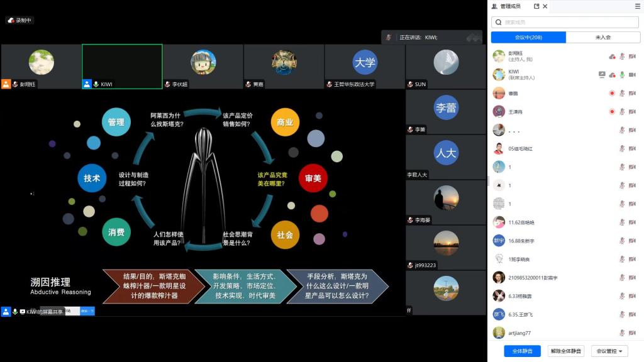This screenshot has width=644, height=362.
Task: Click the microphone icon in the 2109853200011 row
Action: [x=622, y=278]
